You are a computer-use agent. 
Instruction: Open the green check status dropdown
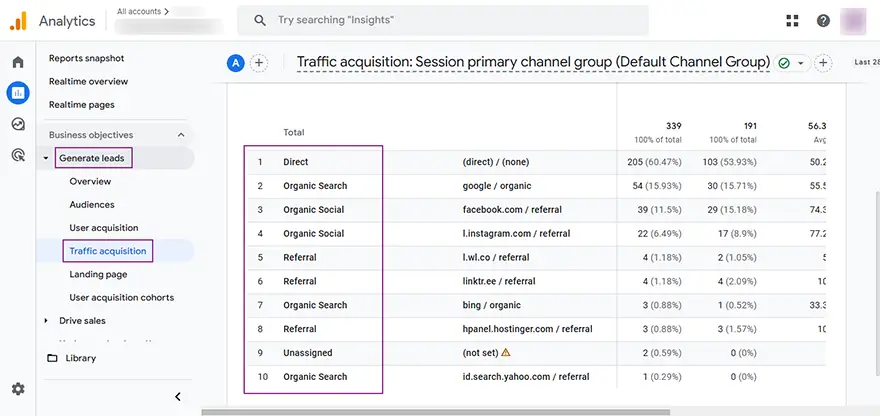[792, 63]
